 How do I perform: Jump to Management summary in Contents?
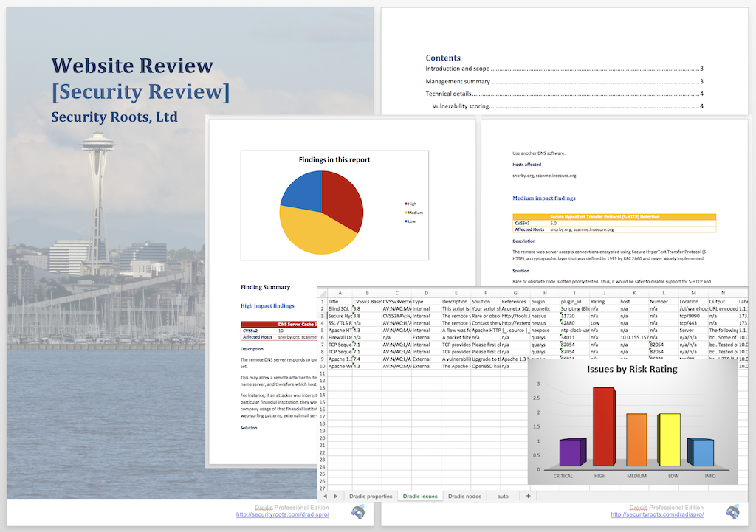(564, 81)
